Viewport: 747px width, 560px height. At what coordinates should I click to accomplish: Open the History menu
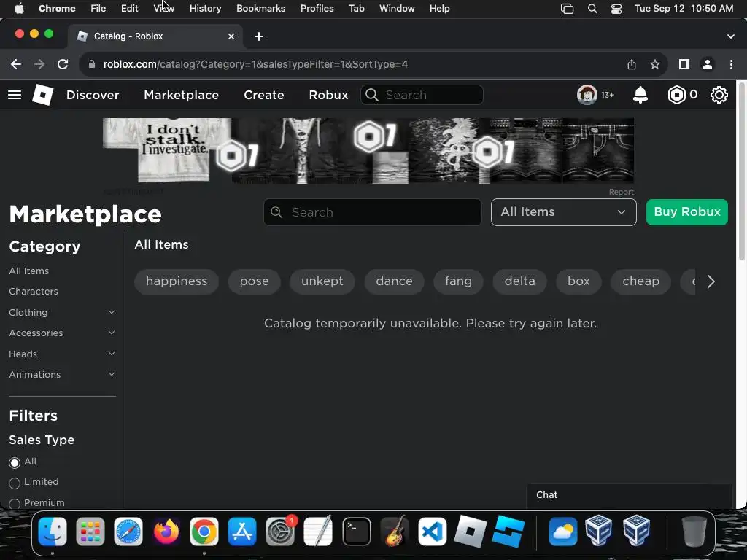(x=205, y=9)
